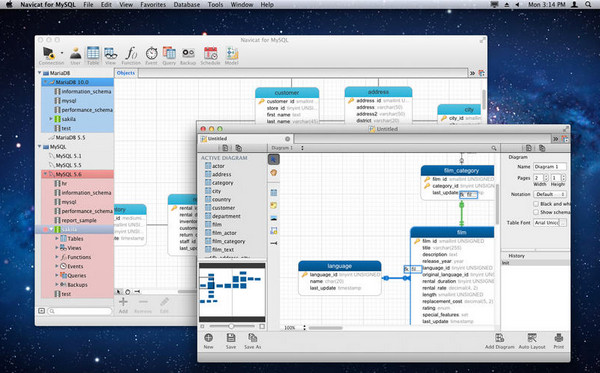Image resolution: width=600 pixels, height=373 pixels.
Task: Enable the Show schema checkbox
Action: [x=536, y=212]
